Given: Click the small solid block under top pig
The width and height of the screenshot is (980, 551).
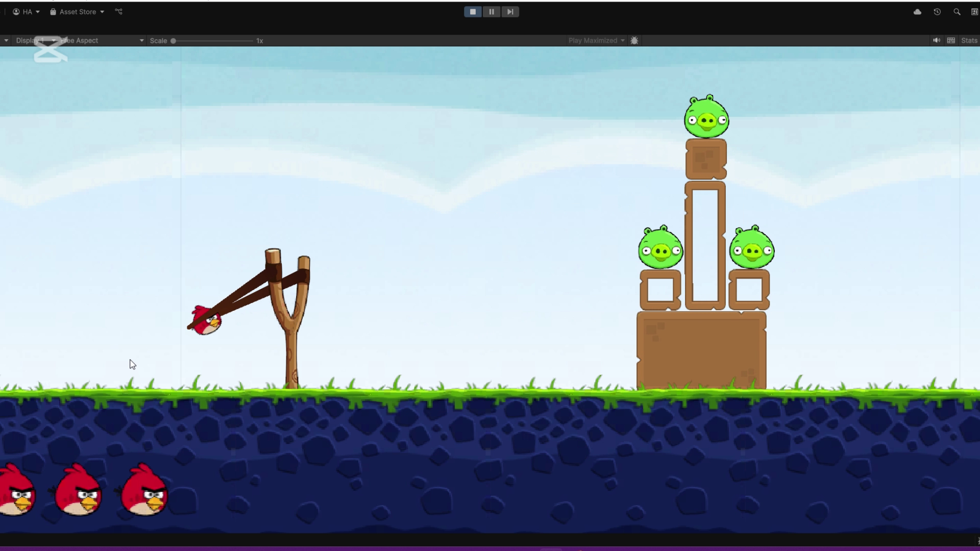Looking at the screenshot, I should [x=706, y=159].
